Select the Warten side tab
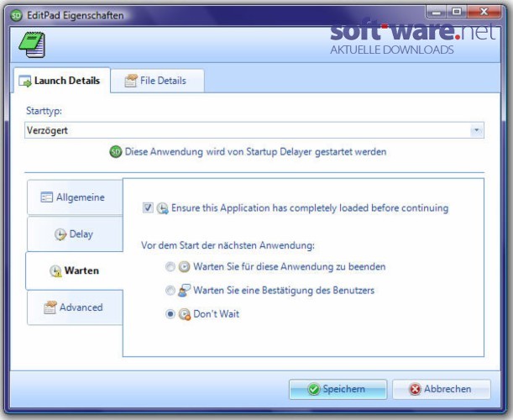 [x=75, y=270]
